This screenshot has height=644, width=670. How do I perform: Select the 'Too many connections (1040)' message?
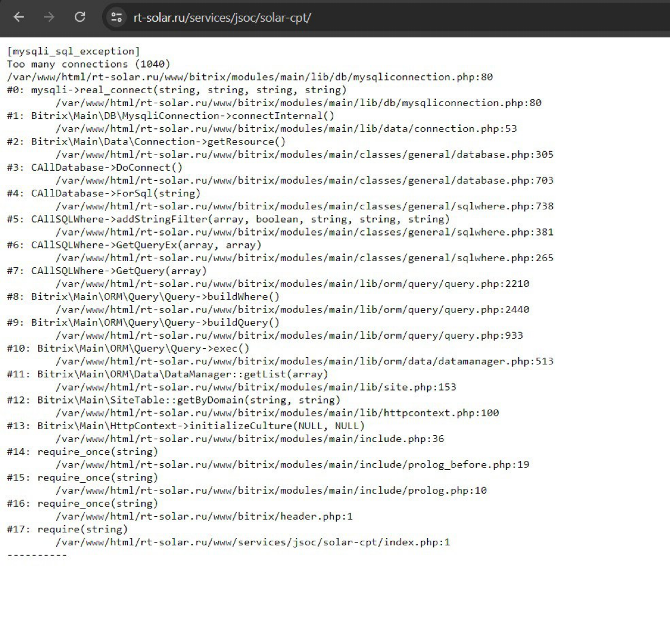click(x=88, y=64)
